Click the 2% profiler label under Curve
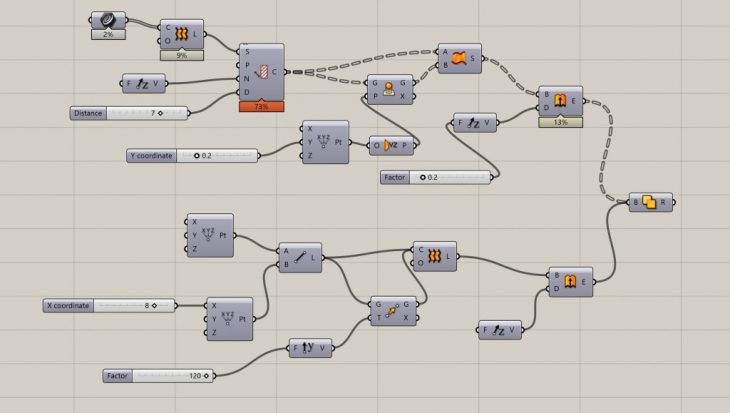Screen dimensions: 730x413 coord(107,34)
